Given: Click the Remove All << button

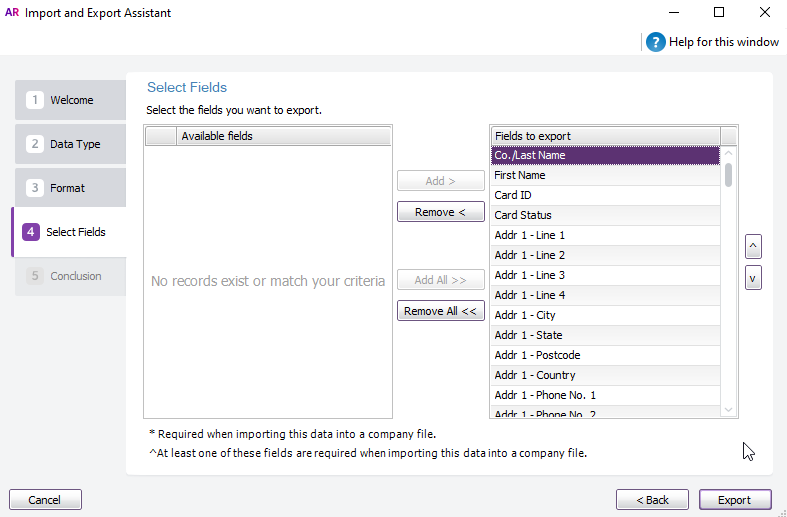Looking at the screenshot, I should (440, 311).
